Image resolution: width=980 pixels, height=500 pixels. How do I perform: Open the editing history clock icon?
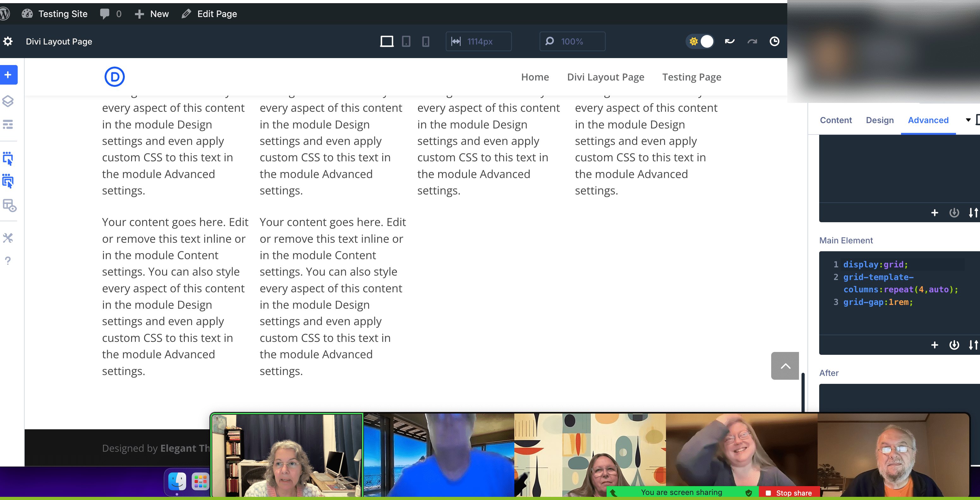pyautogui.click(x=774, y=41)
